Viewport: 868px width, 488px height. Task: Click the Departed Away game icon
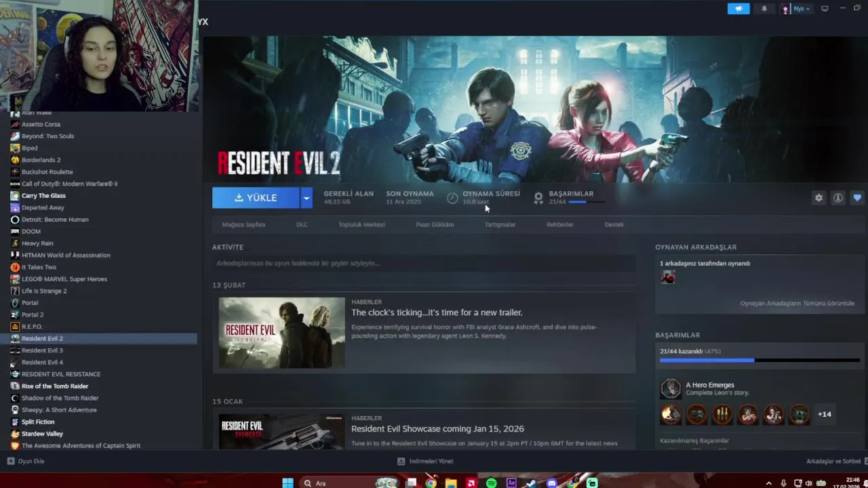tap(15, 207)
